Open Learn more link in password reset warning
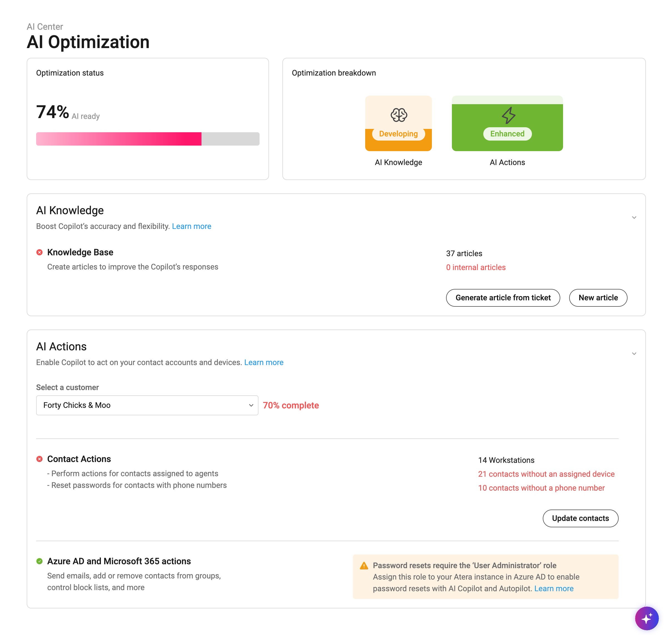The image size is (672, 644). tap(554, 588)
